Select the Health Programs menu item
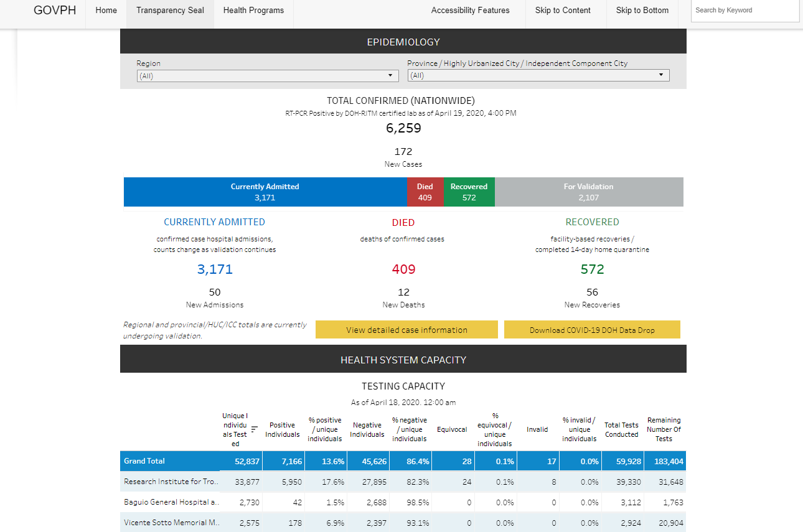The image size is (803, 532). pyautogui.click(x=253, y=11)
